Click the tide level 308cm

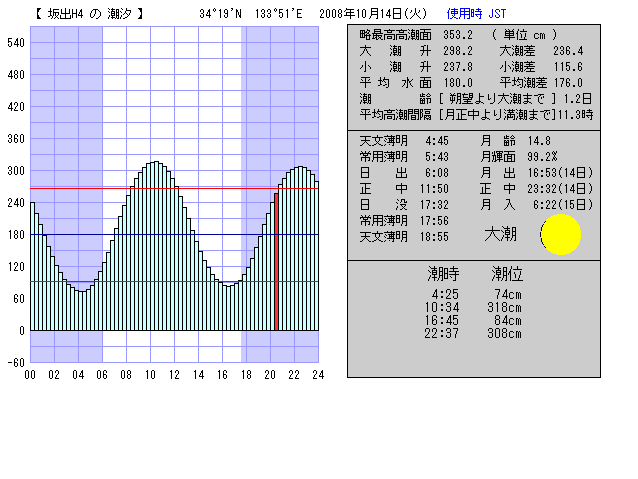click(505, 333)
